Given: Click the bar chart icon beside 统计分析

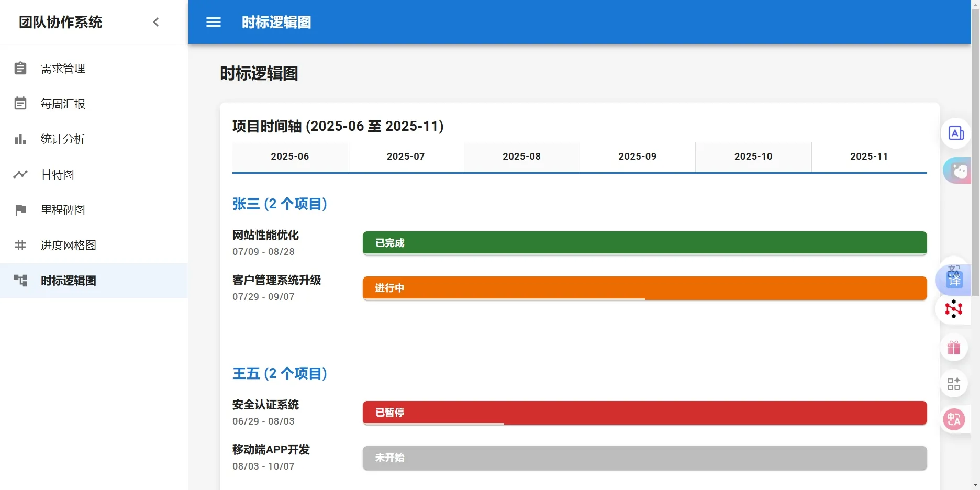Looking at the screenshot, I should click(20, 139).
